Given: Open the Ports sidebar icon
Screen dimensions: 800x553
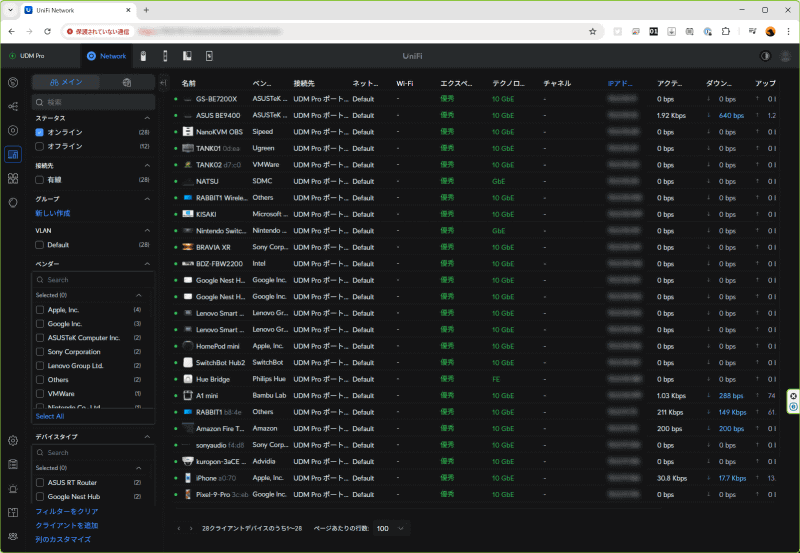Looking at the screenshot, I should coord(13,179).
